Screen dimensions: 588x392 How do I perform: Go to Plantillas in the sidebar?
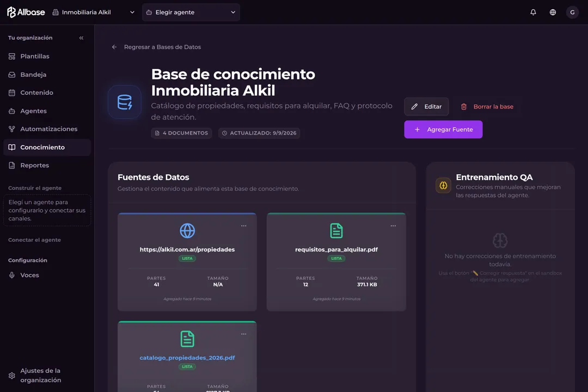point(47,56)
